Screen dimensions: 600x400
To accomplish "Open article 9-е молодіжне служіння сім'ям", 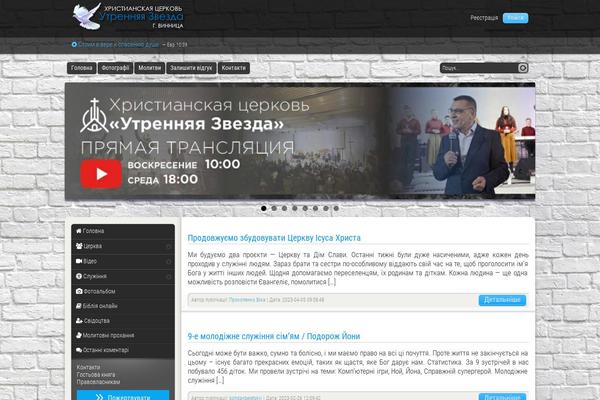I will pos(274,336).
